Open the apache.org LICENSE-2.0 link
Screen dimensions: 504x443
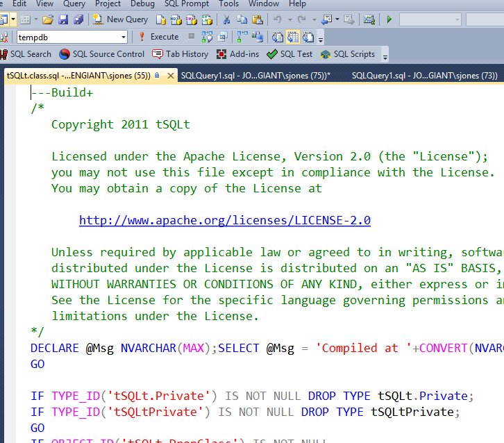[x=225, y=220]
